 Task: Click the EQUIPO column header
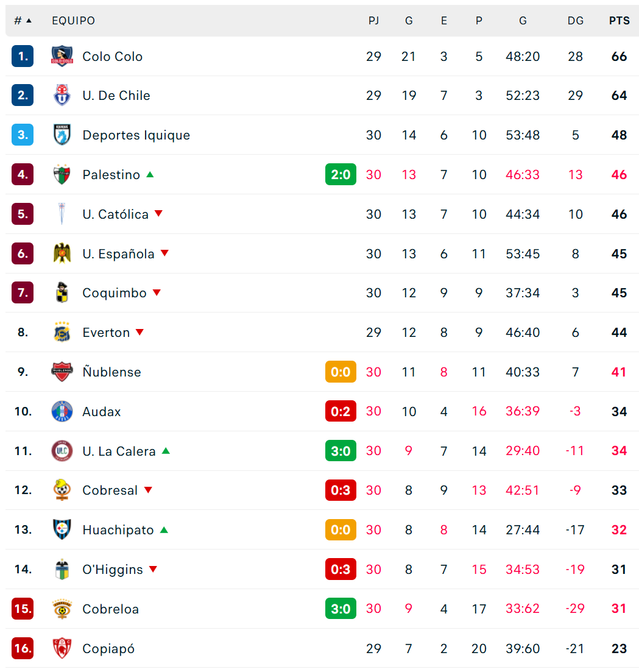click(73, 21)
